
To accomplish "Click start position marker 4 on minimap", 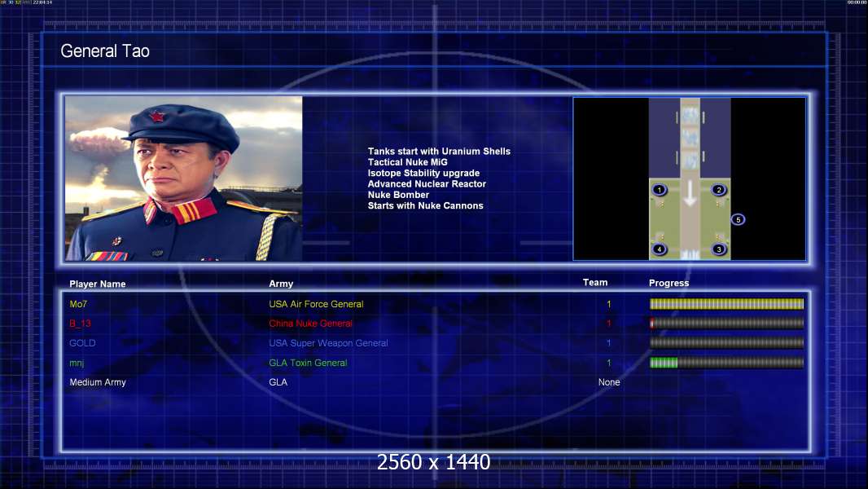I will [x=660, y=249].
